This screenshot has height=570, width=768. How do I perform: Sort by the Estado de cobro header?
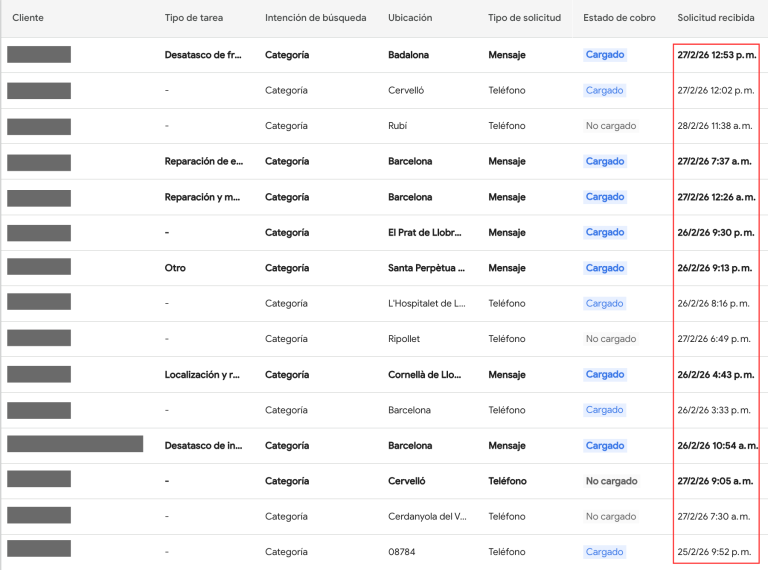(x=619, y=18)
